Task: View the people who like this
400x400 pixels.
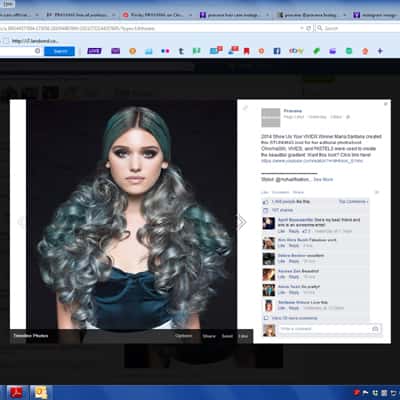Action: [291, 202]
